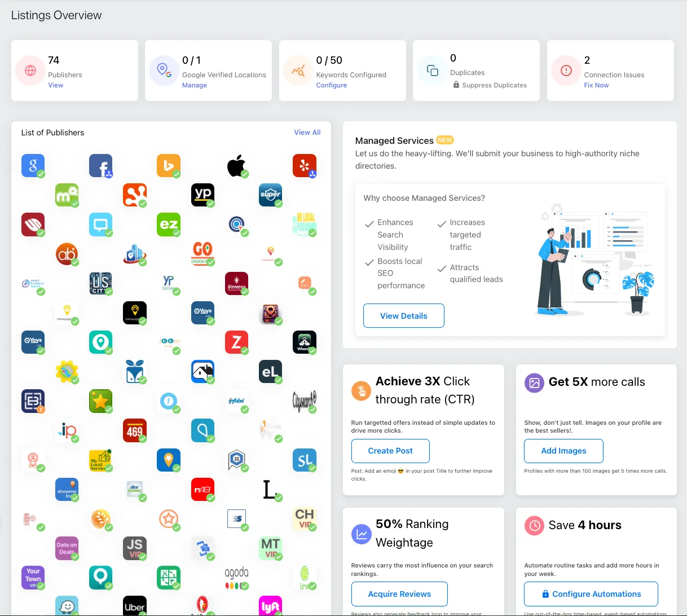Open the green 'ez' publisher icon

click(x=168, y=224)
